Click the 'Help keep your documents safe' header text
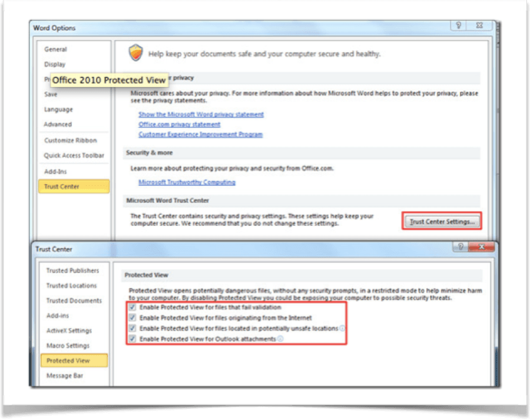This screenshot has height=420, width=530. pos(264,54)
